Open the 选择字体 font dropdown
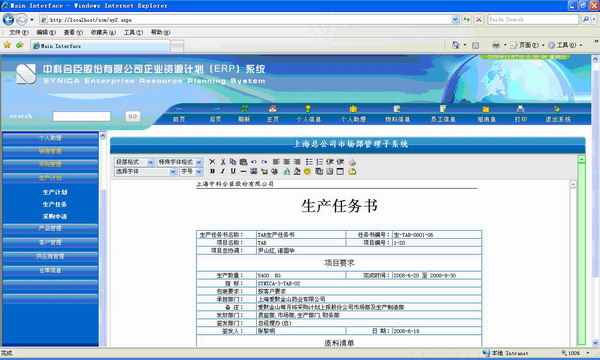The image size is (600, 360). (145, 172)
